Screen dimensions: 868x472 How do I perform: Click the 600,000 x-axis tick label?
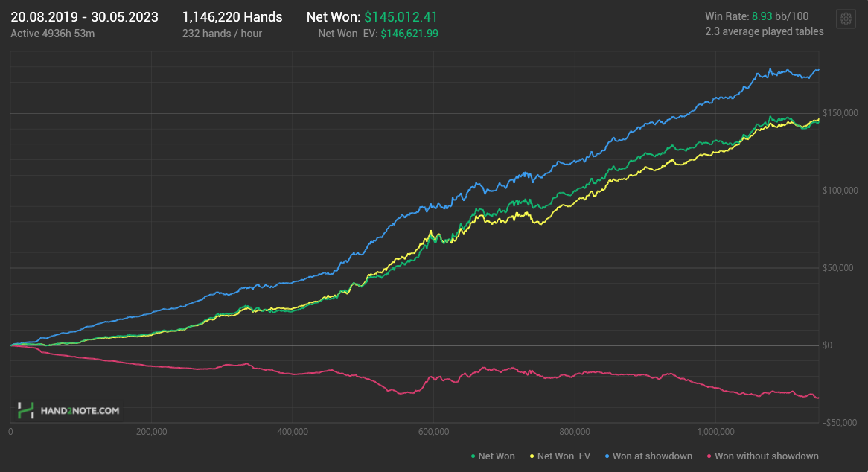pyautogui.click(x=433, y=431)
